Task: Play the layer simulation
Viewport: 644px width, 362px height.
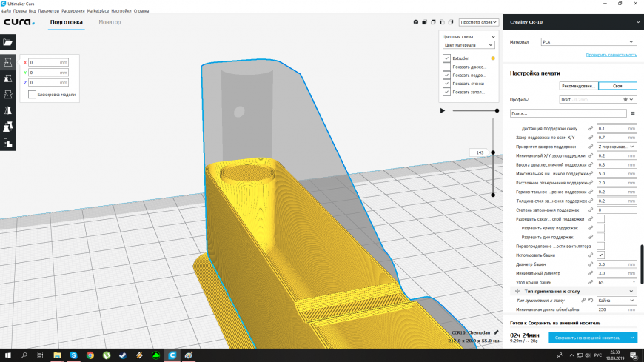Action: click(x=443, y=110)
